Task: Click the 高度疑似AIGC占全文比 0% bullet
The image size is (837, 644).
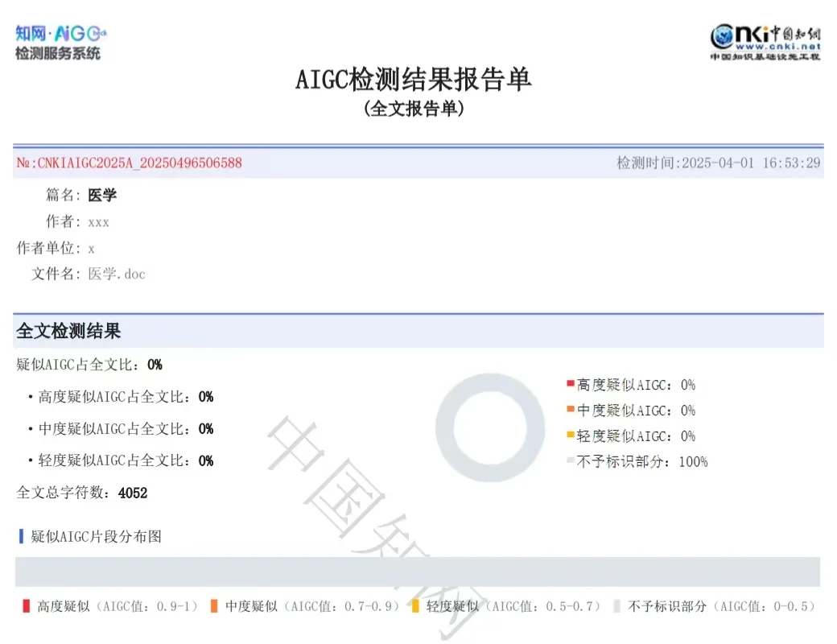Action: coord(122,397)
